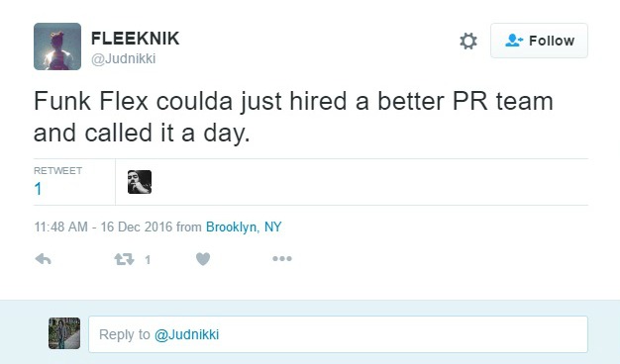Open the gear settings menu
Screen dimensions: 620x364
tap(468, 42)
